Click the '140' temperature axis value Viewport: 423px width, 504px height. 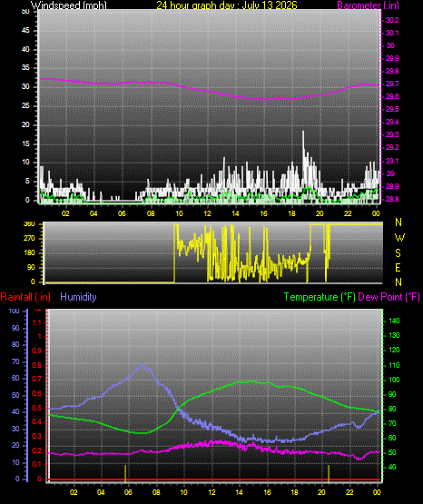tap(394, 321)
